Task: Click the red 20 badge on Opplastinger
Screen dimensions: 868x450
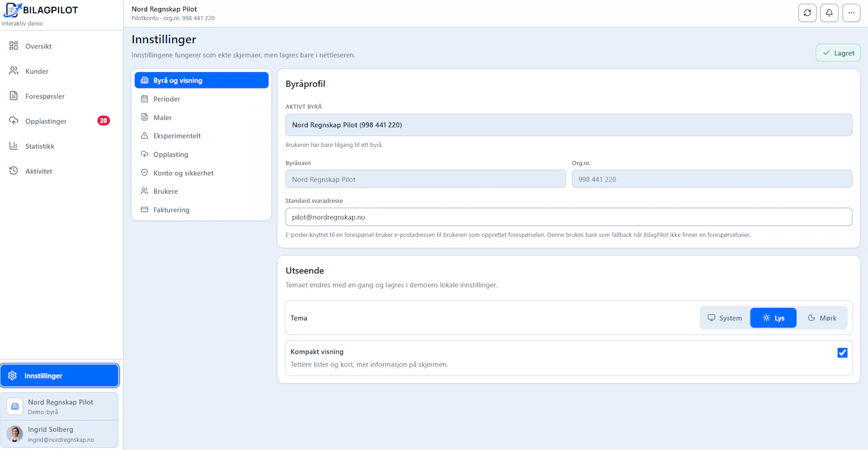Action: click(104, 120)
